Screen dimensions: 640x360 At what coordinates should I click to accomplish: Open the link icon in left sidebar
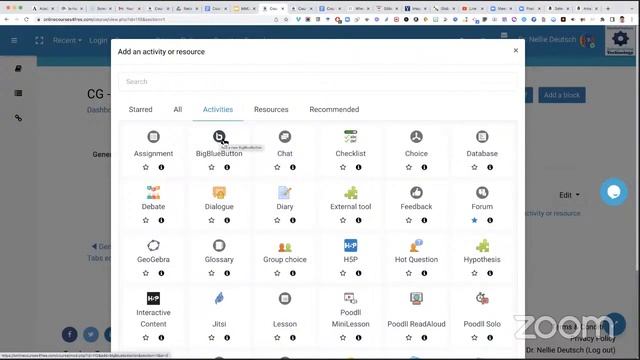pyautogui.click(x=18, y=118)
